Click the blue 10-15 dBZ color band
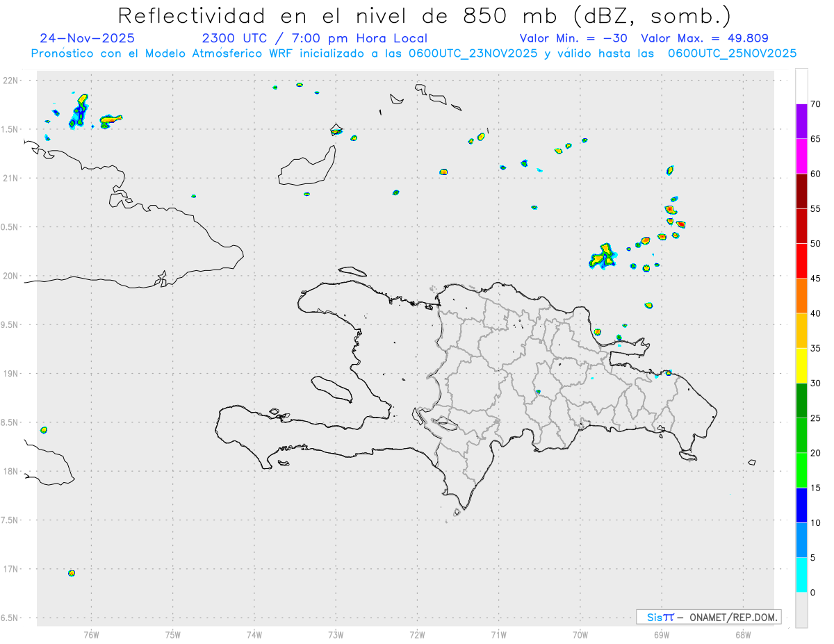 [x=801, y=505]
